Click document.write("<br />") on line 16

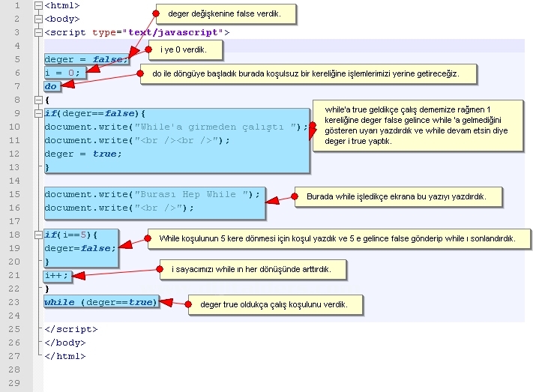point(119,208)
